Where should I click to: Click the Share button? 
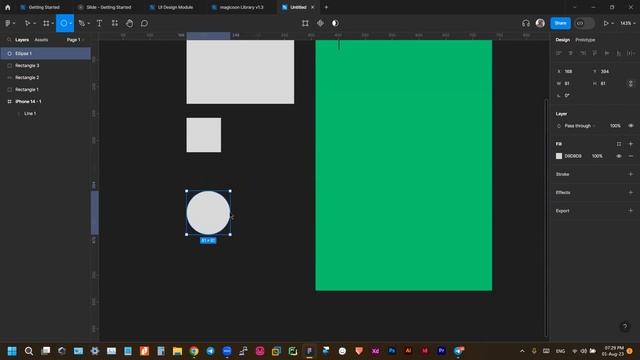tap(560, 23)
